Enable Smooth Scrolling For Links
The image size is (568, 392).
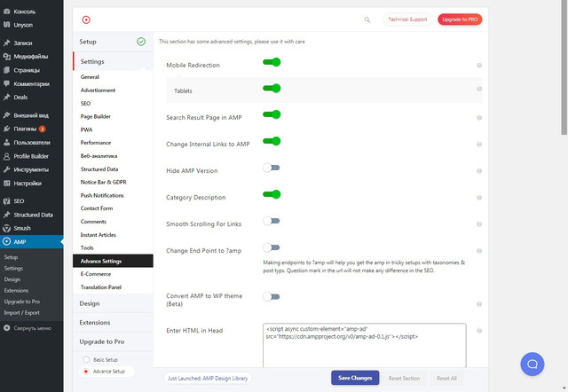pyautogui.click(x=272, y=221)
